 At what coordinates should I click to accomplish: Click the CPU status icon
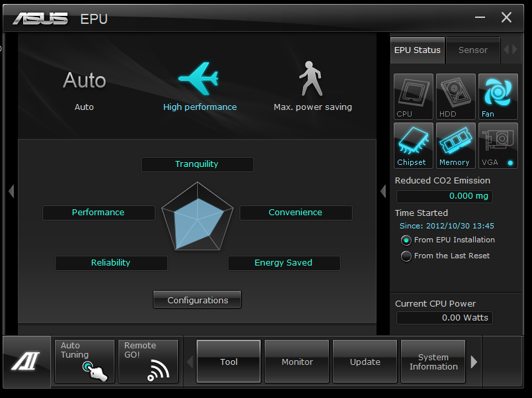[414, 97]
